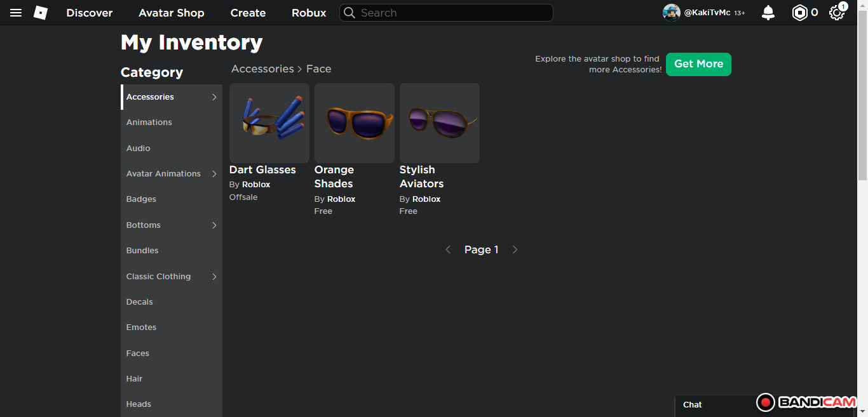Open the Avatar Shop tab
The width and height of the screenshot is (868, 417).
(172, 13)
